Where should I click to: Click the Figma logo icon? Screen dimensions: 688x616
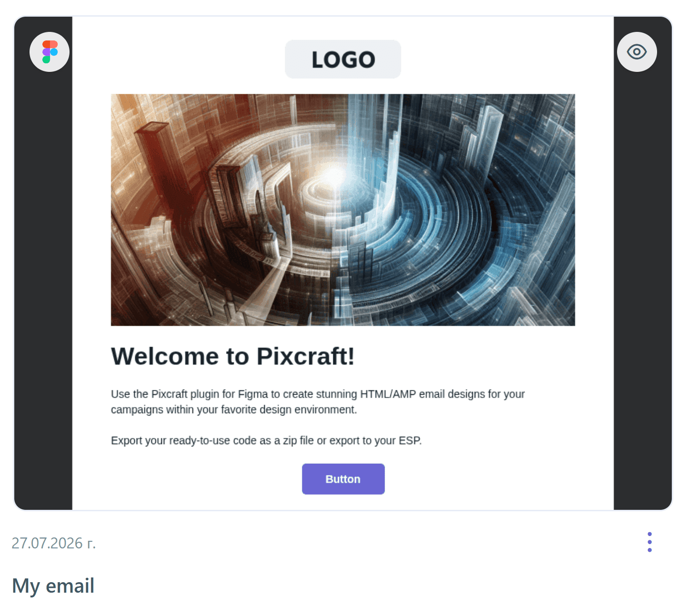click(50, 52)
